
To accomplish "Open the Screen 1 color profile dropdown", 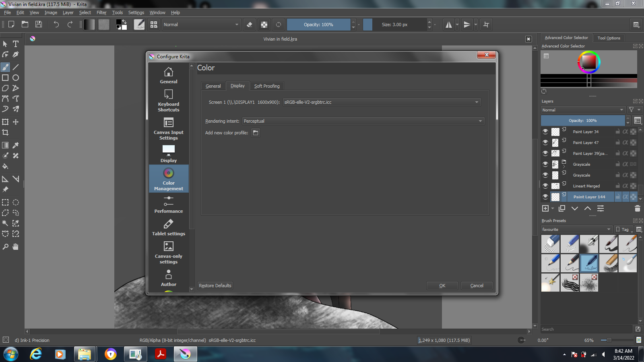I will (382, 102).
